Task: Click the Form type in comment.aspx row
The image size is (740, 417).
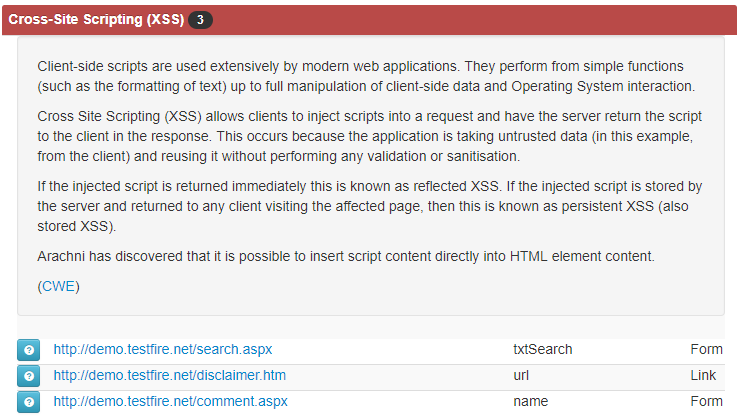Action: click(706, 401)
